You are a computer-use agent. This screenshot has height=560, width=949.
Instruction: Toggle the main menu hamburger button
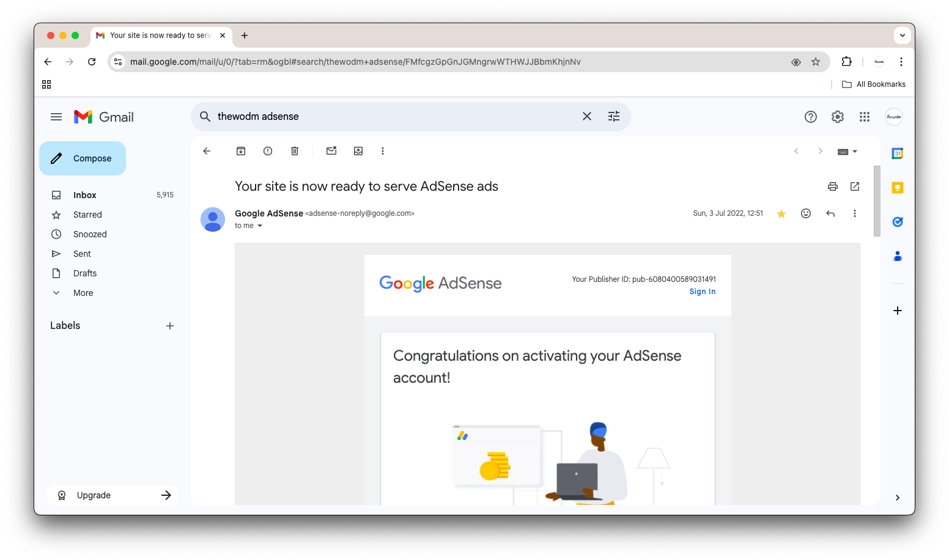pyautogui.click(x=56, y=117)
